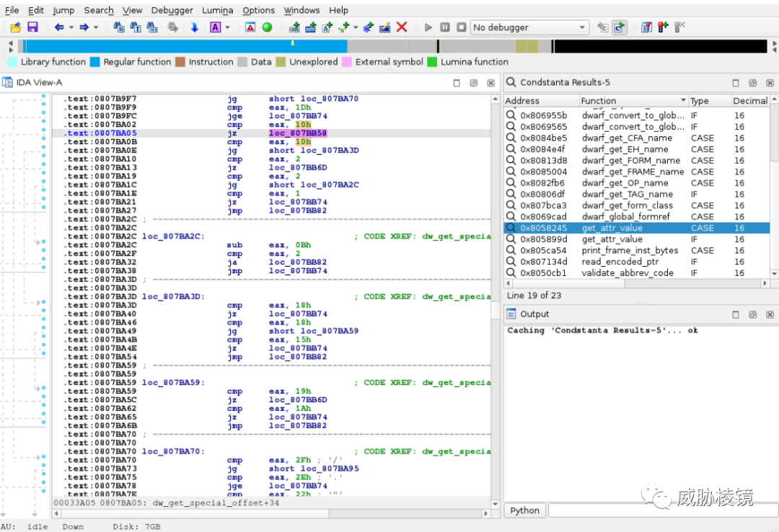Screen dimensions: 779x532
Task: Click the red X delete icon
Action: [402, 27]
